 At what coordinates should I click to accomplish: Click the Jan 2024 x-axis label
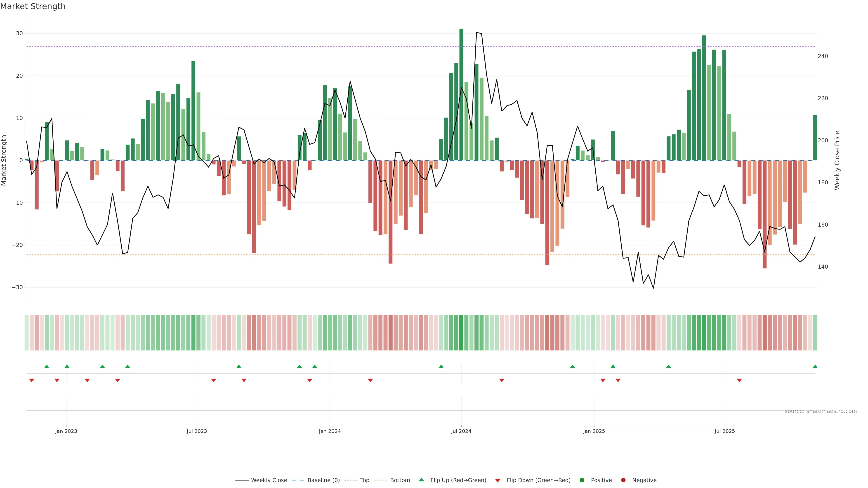pos(330,431)
